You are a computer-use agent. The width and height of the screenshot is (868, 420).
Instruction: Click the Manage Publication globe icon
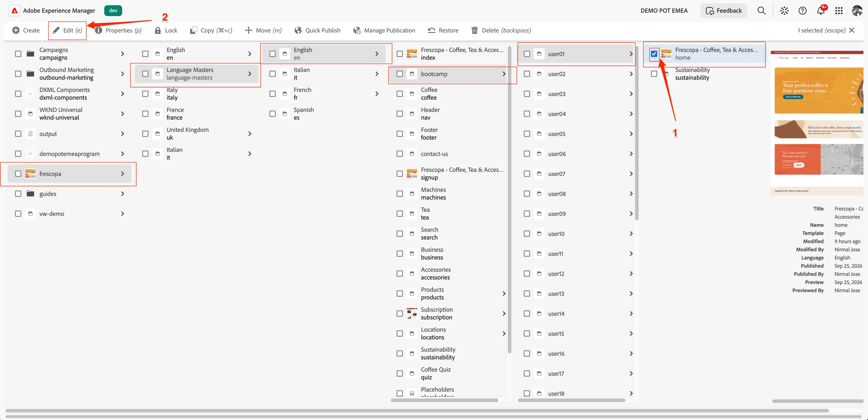[x=357, y=30]
